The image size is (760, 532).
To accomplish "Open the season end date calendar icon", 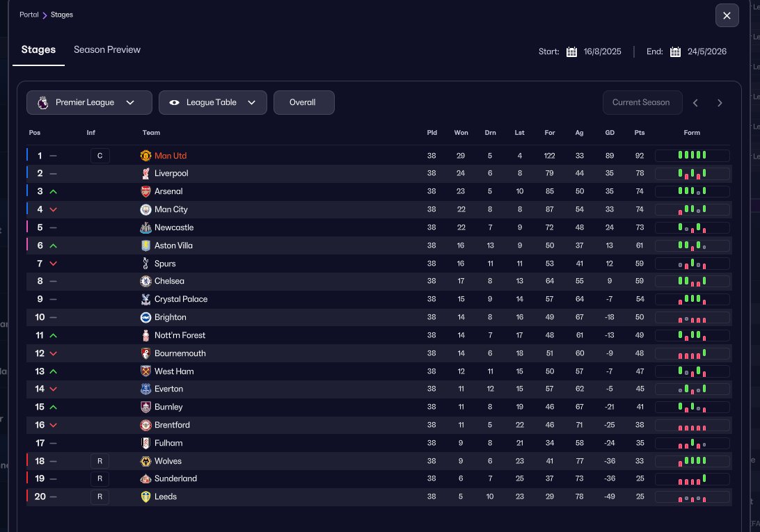I will (675, 51).
